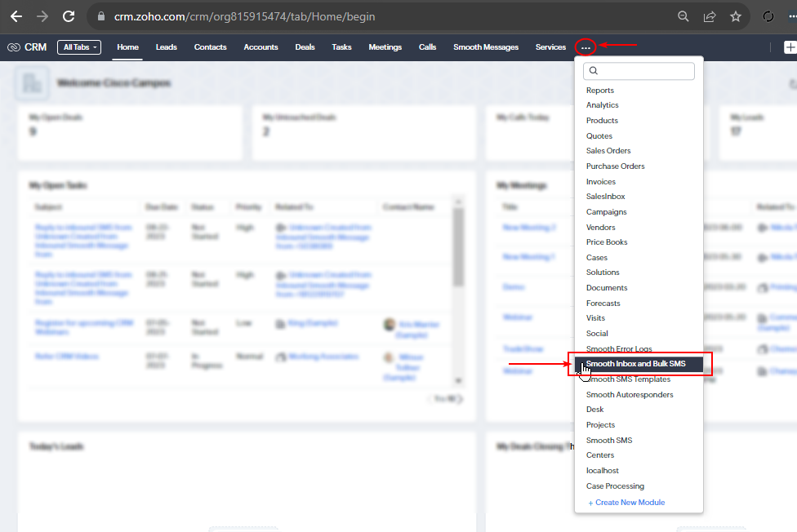Open the All Tabs dropdown
Image resolution: width=797 pixels, height=532 pixels.
79,47
